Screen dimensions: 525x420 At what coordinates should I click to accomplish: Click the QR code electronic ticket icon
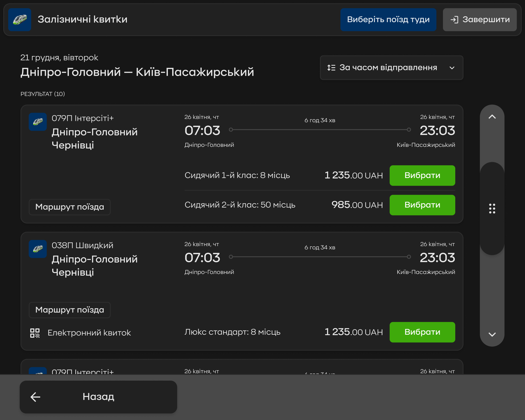35,333
